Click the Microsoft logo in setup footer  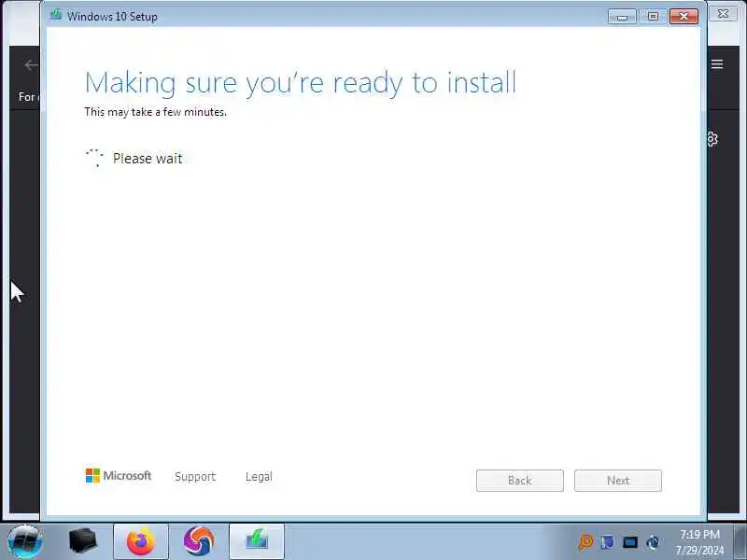(119, 475)
